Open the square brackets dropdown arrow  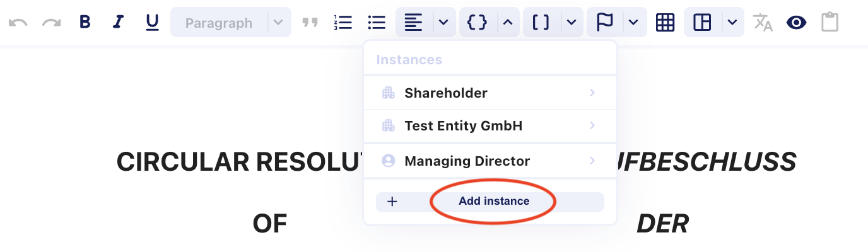click(571, 23)
